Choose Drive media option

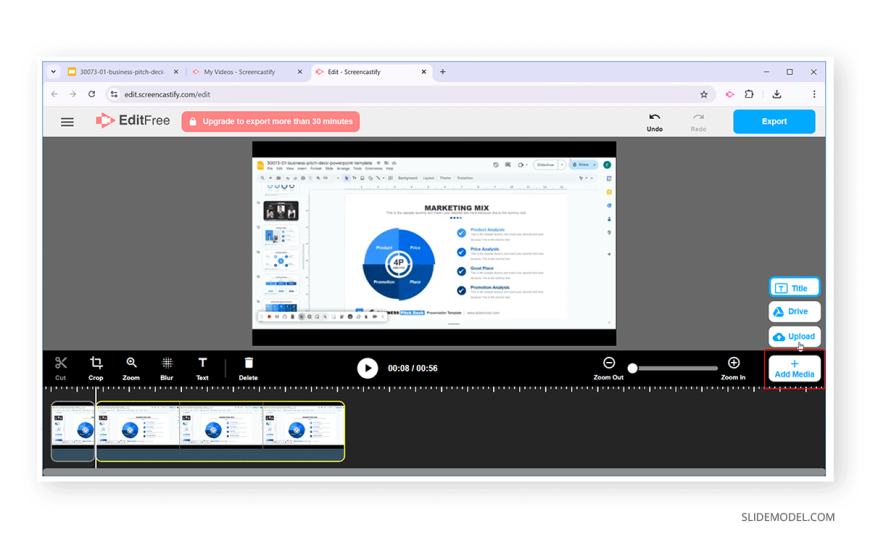(794, 311)
